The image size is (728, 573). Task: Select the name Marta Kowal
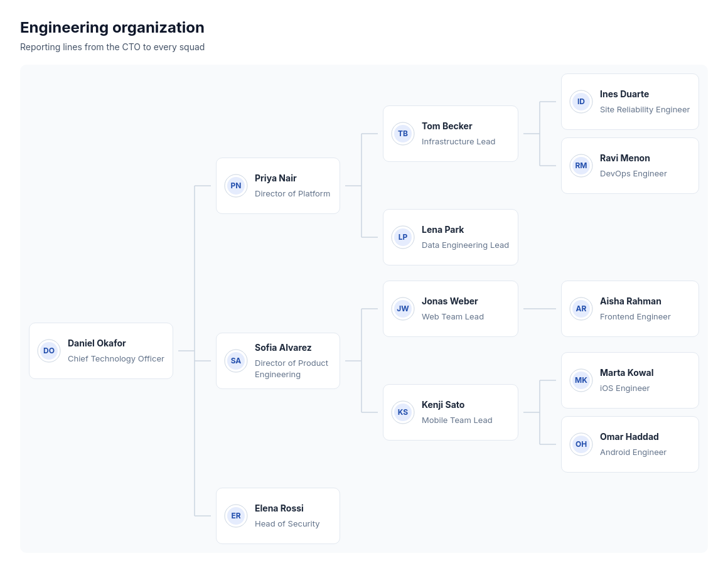[x=626, y=373]
